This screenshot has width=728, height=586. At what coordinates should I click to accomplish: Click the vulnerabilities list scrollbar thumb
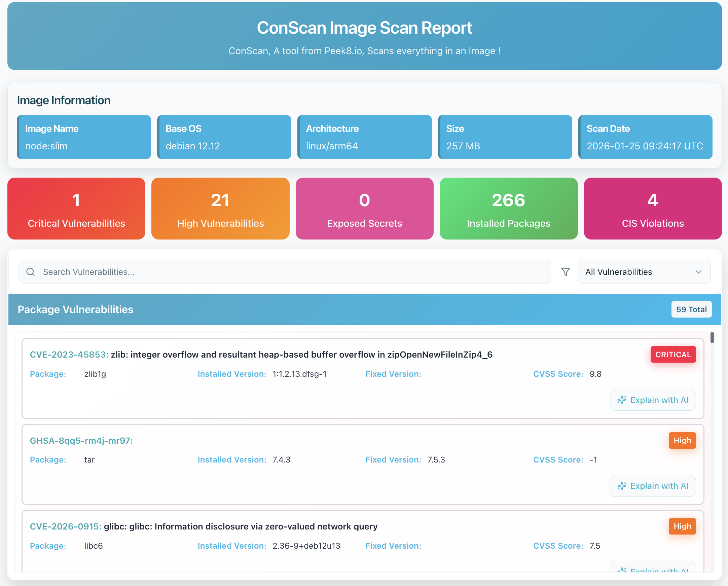coord(712,337)
